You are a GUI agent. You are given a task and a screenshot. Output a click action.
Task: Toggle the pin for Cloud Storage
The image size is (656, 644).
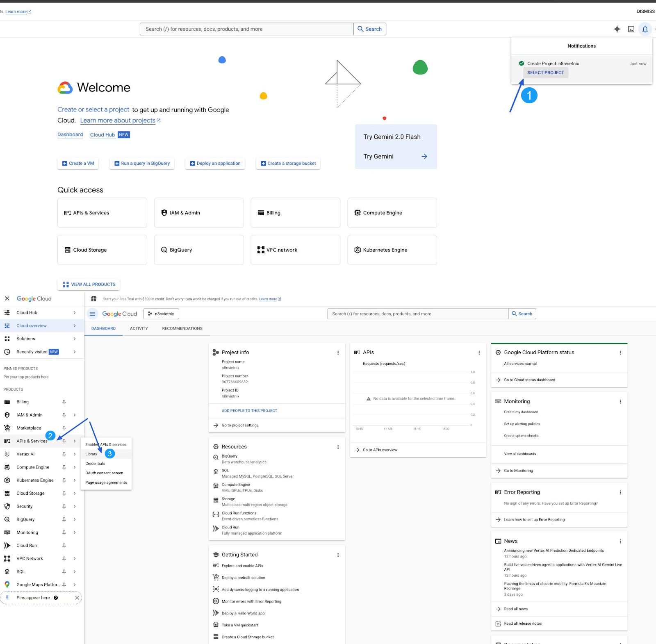click(64, 494)
